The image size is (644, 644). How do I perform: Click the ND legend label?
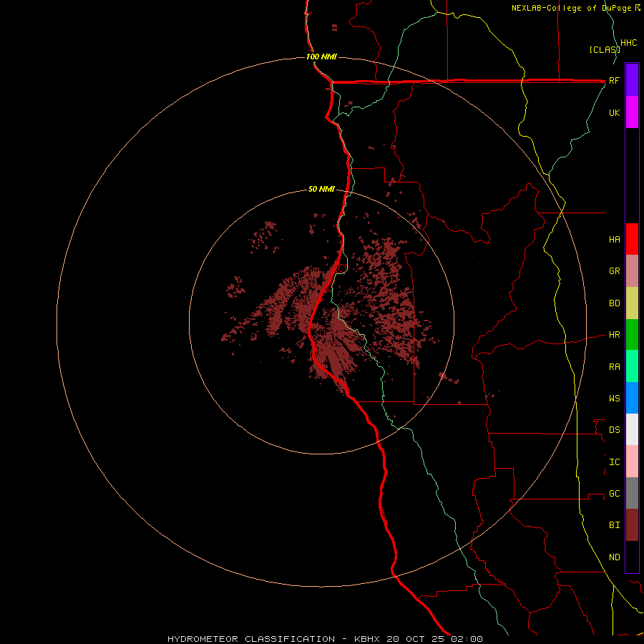pyautogui.click(x=615, y=557)
